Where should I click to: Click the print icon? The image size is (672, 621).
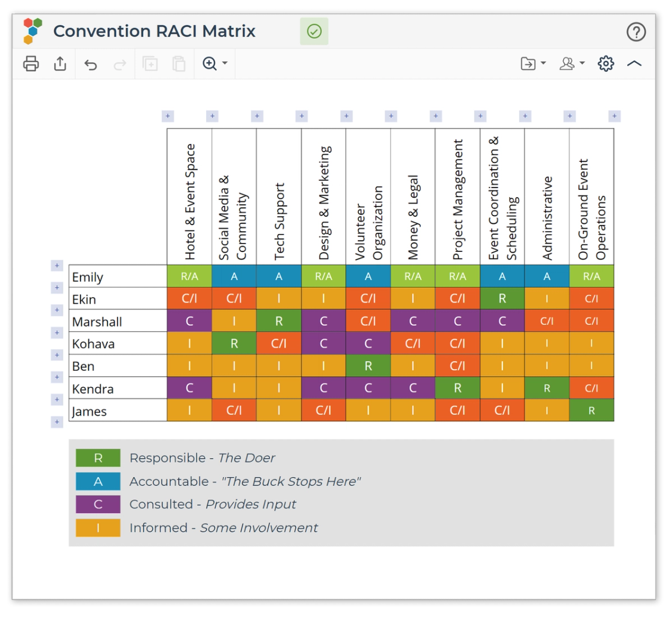click(x=31, y=64)
